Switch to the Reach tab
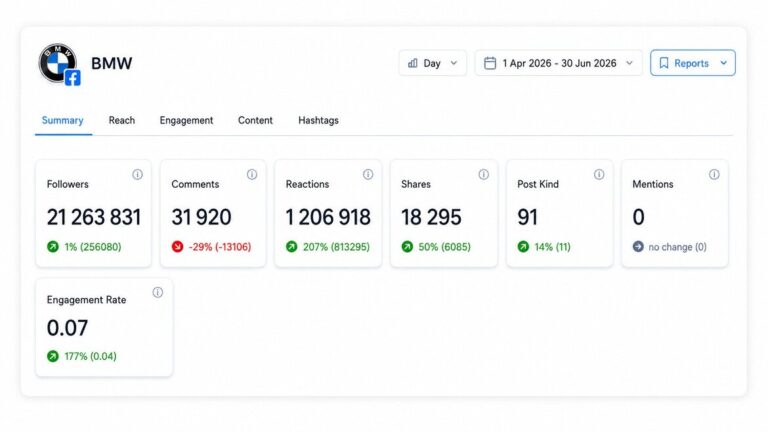Image resolution: width=768 pixels, height=432 pixels. click(121, 120)
